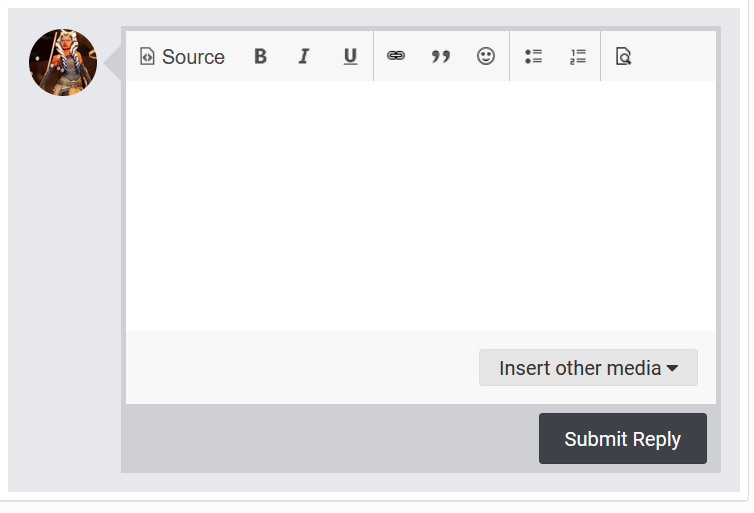The height and width of the screenshot is (513, 754).
Task: Click the document code icon beside Source
Action: pyautogui.click(x=147, y=56)
